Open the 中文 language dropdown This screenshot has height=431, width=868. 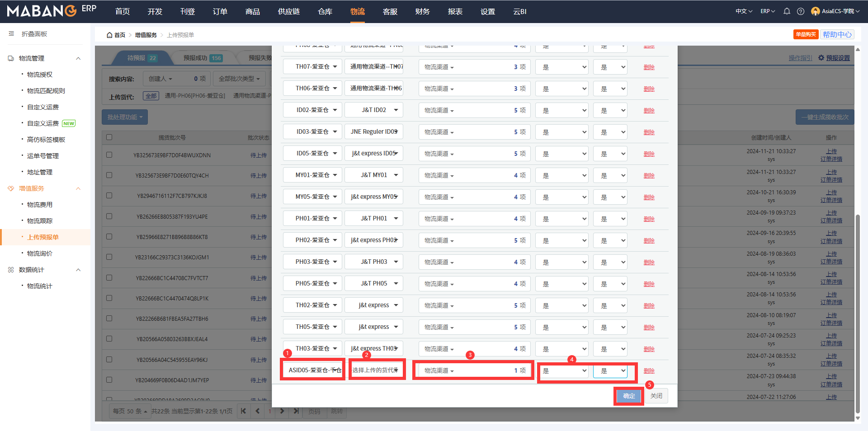[744, 11]
